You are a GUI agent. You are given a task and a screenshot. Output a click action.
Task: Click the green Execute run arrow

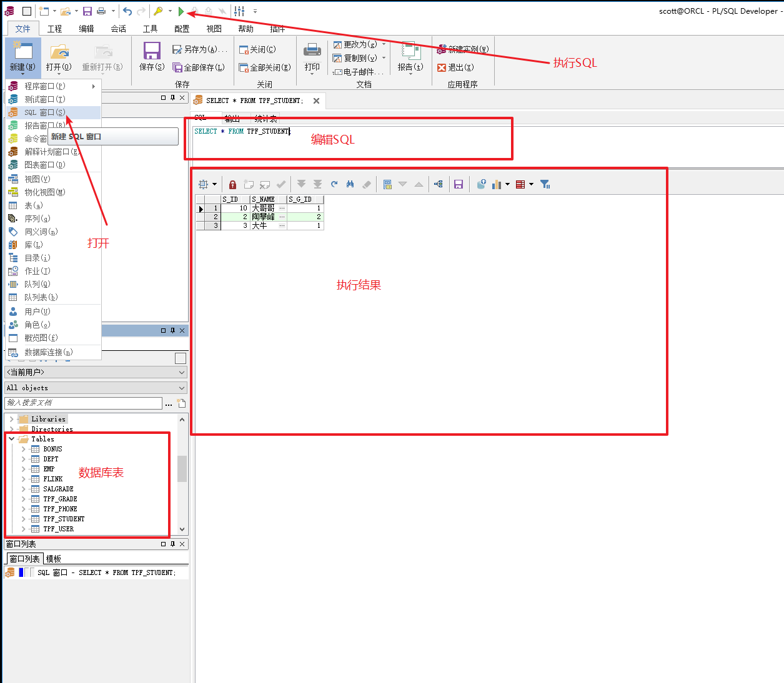coord(181,11)
